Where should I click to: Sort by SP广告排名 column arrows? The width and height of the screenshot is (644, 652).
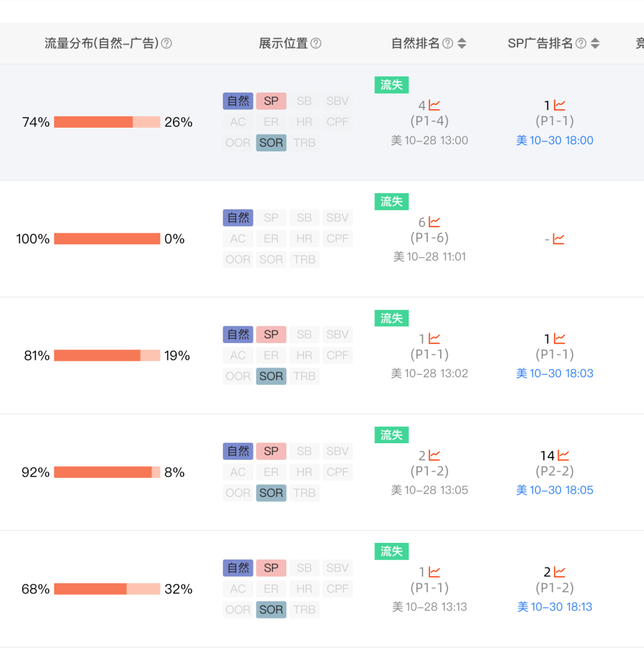point(595,44)
